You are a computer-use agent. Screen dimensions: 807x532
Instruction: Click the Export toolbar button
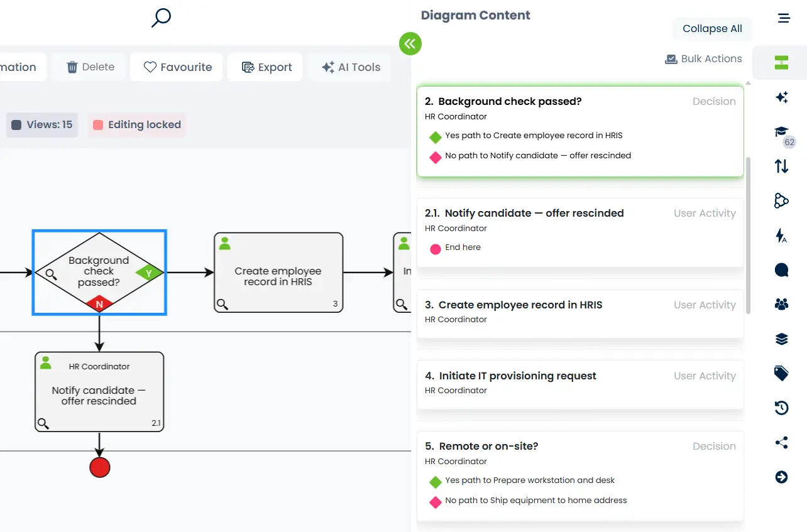click(x=267, y=67)
